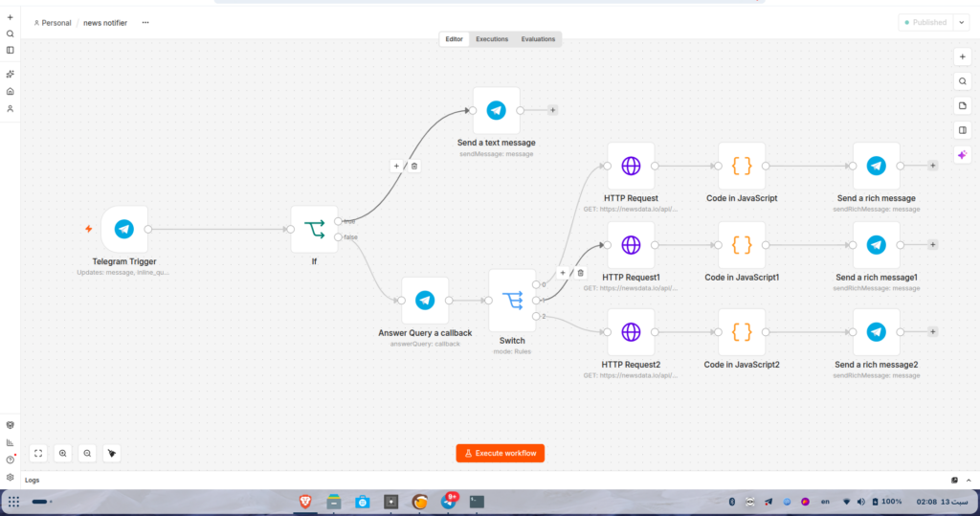Toggle the left sidebar panel icon
Viewport: 980px width, 516px height.
point(10,50)
